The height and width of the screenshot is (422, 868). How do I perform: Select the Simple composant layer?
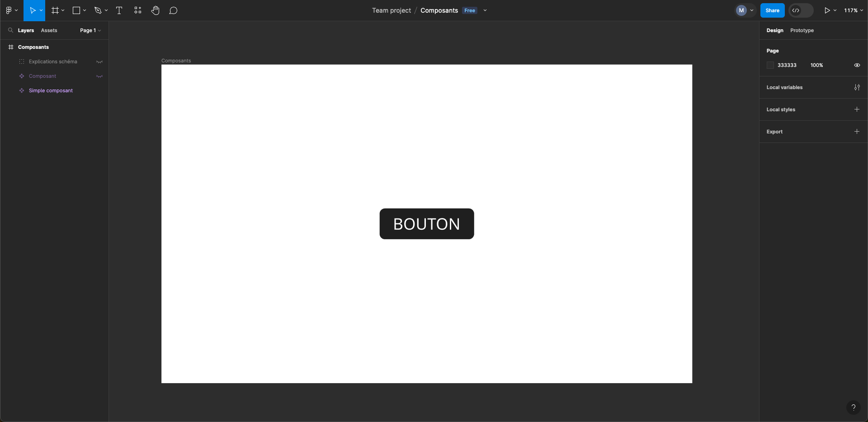coord(50,90)
